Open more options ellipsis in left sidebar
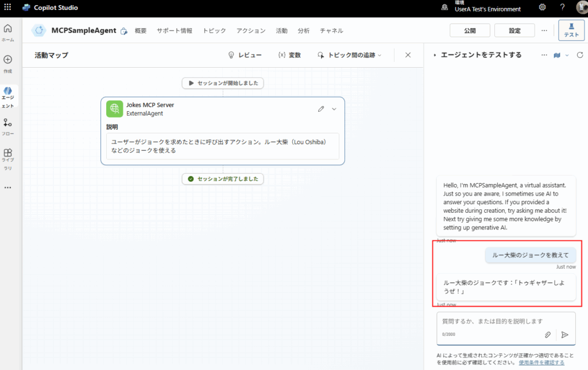Viewport: 588px width, 370px height. [7, 187]
